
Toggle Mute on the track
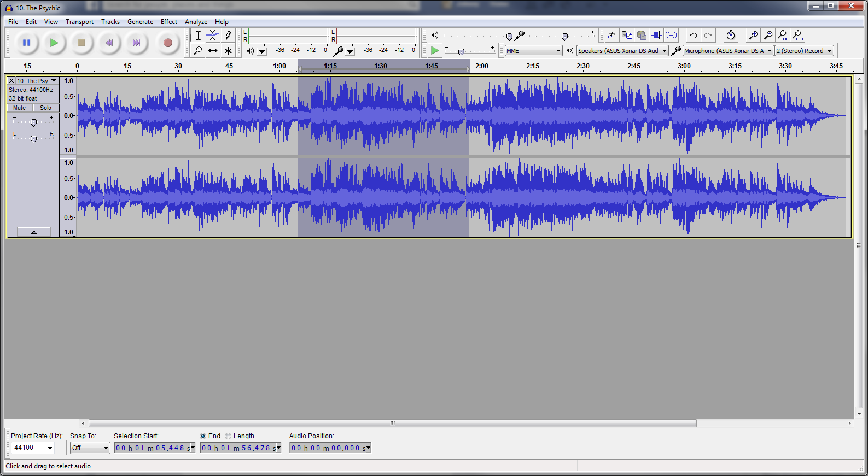tap(20, 108)
